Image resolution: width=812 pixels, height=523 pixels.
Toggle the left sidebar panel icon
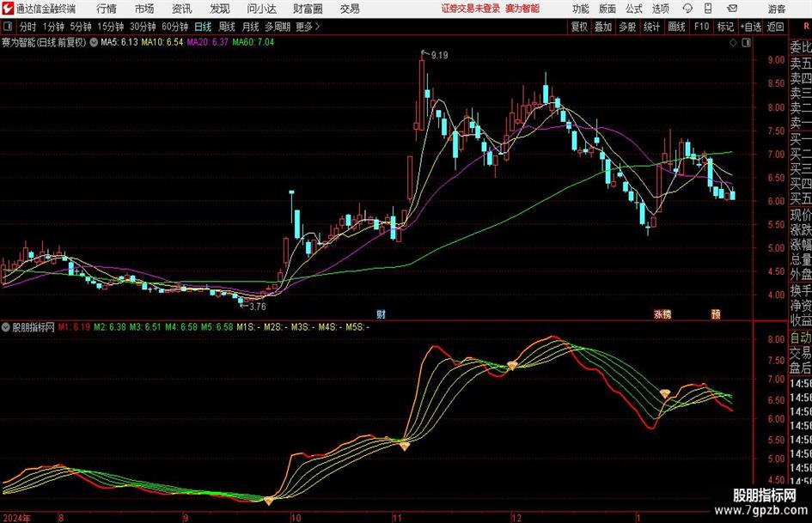pyautogui.click(x=7, y=27)
